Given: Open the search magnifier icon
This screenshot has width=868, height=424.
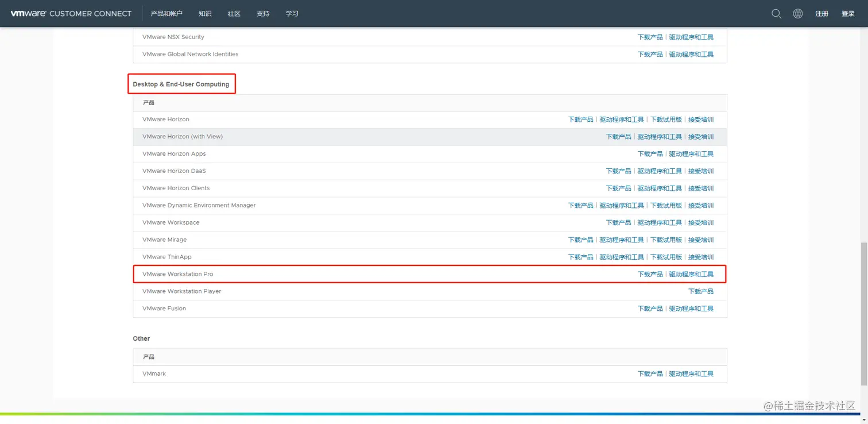Looking at the screenshot, I should (x=776, y=14).
